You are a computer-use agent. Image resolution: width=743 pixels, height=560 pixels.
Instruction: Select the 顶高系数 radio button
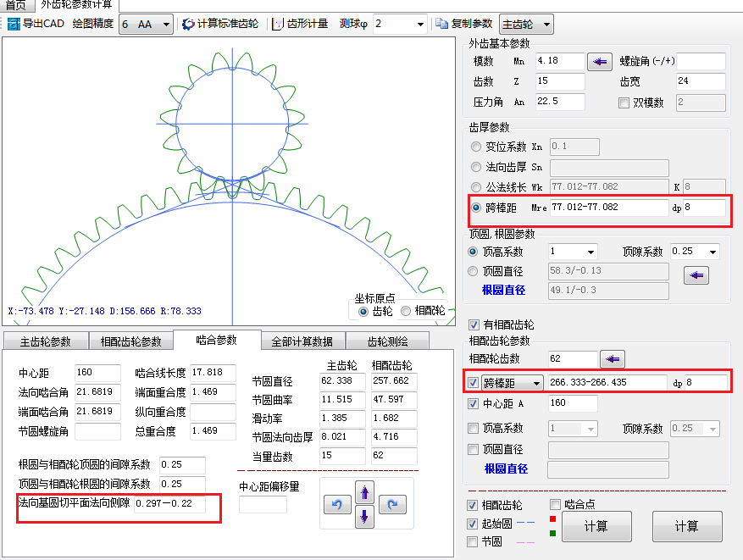[x=473, y=252]
